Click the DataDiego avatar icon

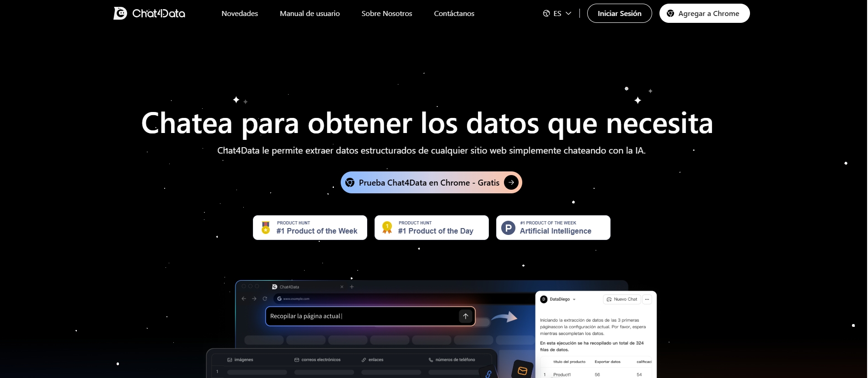pyautogui.click(x=544, y=299)
